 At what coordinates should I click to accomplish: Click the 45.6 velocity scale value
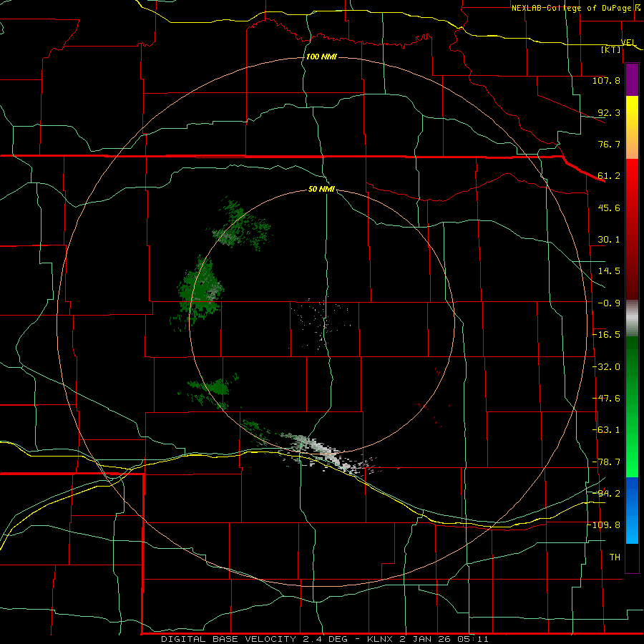coord(609,208)
